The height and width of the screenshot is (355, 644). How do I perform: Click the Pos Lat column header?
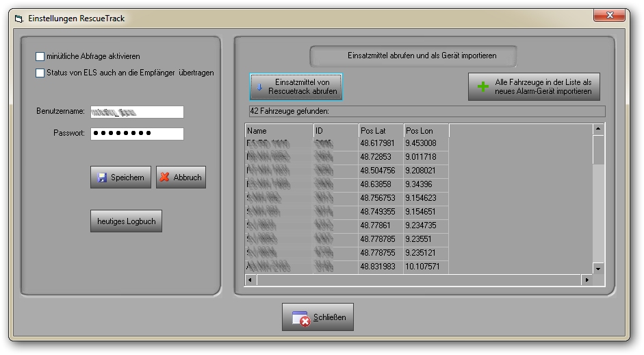(x=381, y=131)
